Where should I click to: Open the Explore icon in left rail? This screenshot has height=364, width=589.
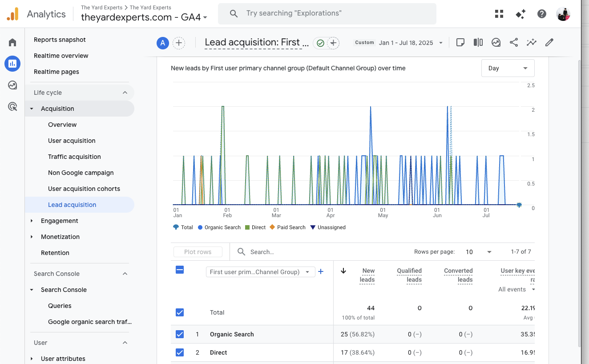[12, 85]
